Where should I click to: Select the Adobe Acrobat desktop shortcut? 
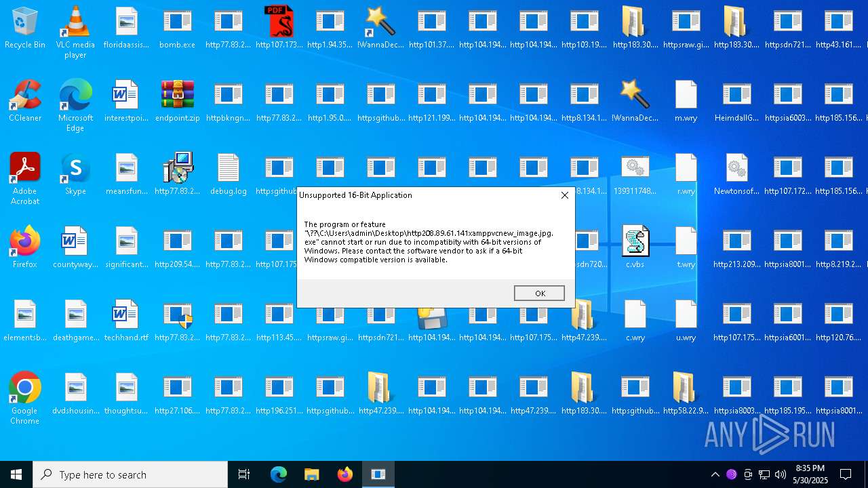pyautogui.click(x=25, y=179)
